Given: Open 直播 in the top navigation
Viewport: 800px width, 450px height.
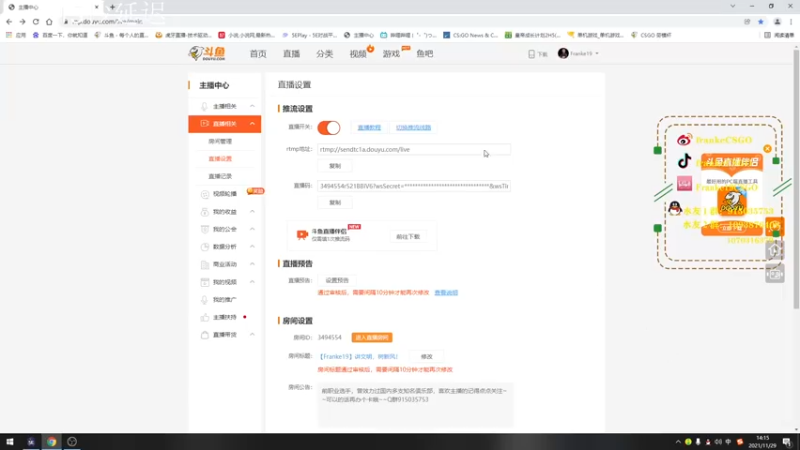Looking at the screenshot, I should 291,54.
